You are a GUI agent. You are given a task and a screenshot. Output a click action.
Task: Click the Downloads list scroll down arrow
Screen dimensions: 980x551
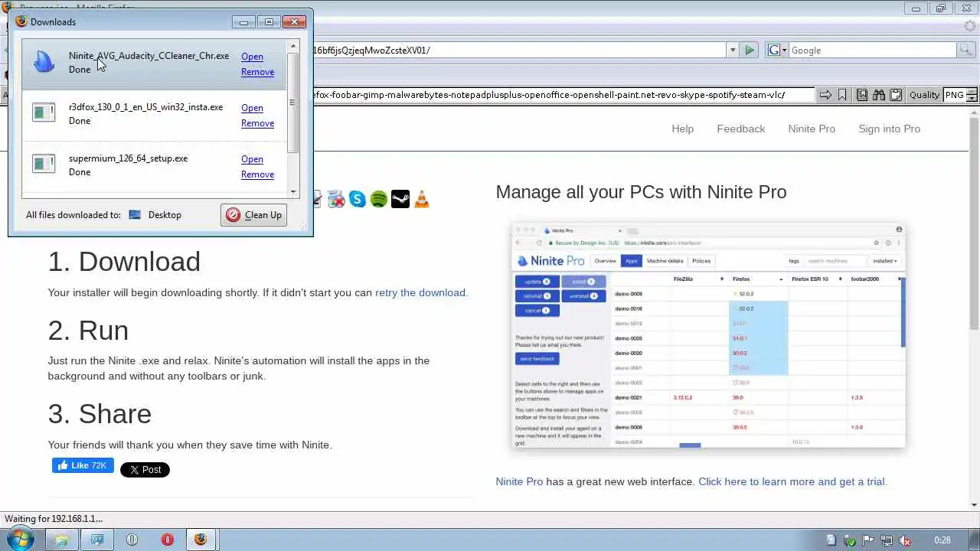[292, 192]
